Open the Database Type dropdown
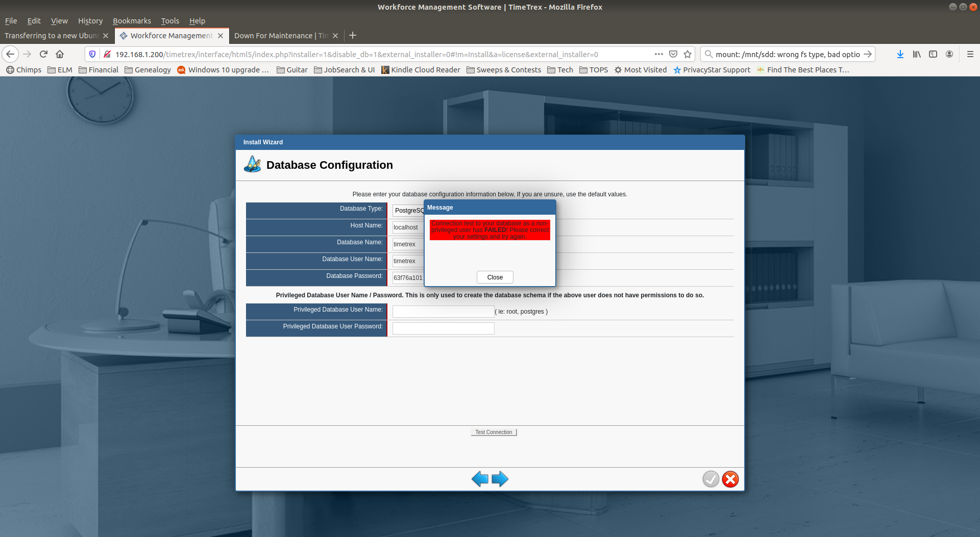980x537 pixels. [408, 211]
